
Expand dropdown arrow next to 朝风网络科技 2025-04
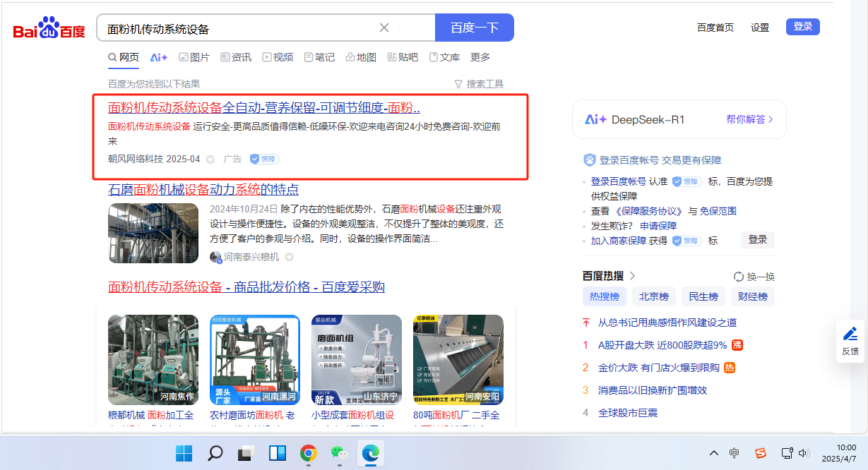210,159
